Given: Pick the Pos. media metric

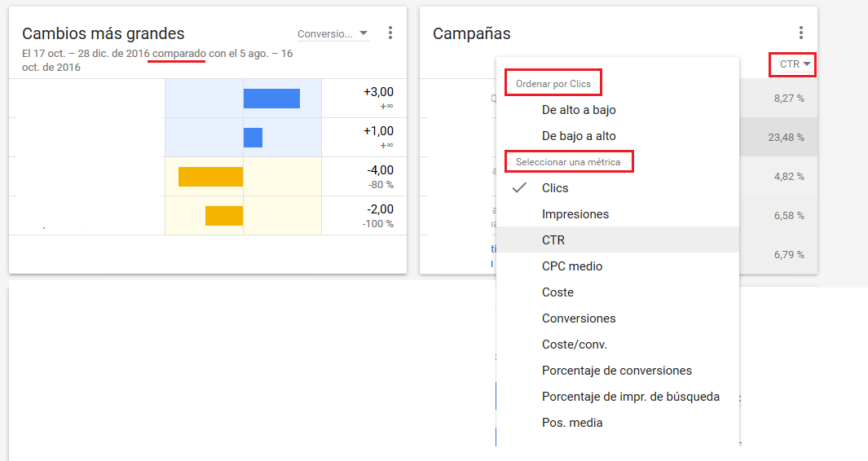Looking at the screenshot, I should click(x=572, y=423).
